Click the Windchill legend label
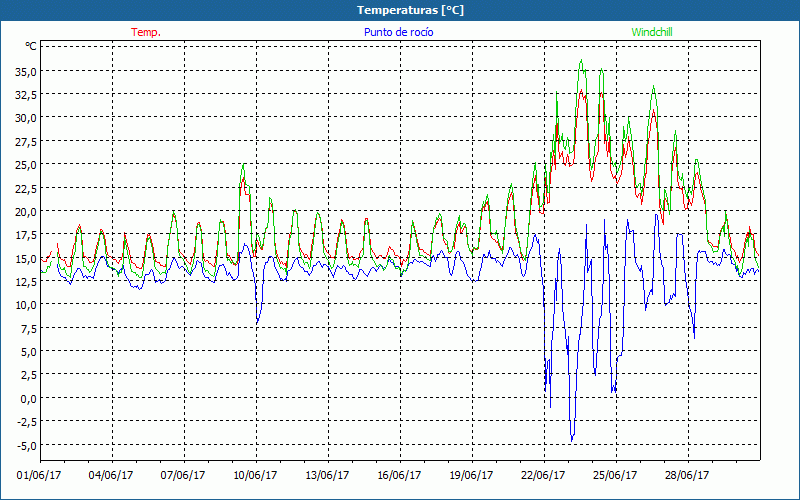 pos(652,32)
